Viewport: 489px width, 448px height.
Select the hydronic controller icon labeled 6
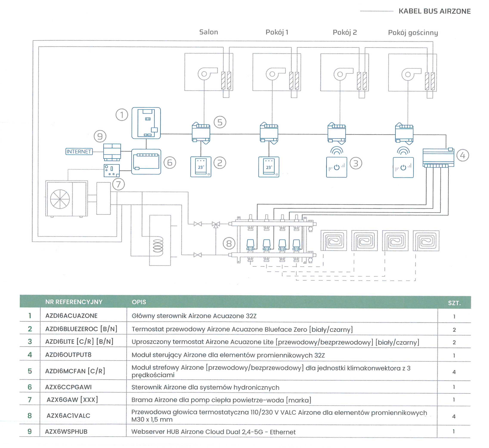click(x=146, y=161)
